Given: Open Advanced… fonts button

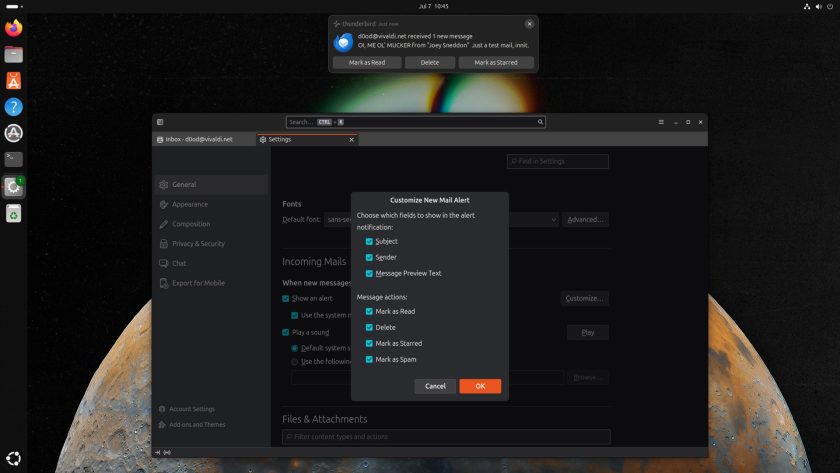Looking at the screenshot, I should click(x=585, y=220).
